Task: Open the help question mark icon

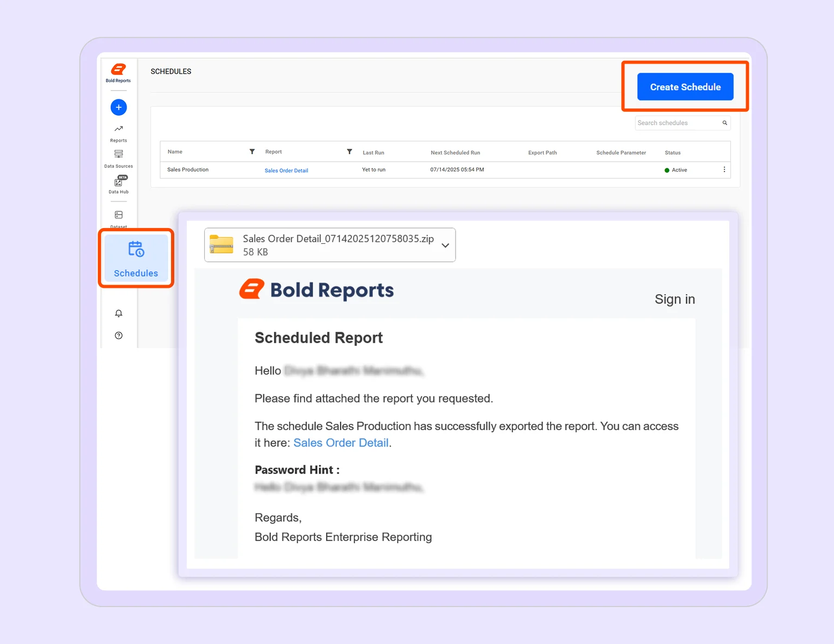Action: 118,336
